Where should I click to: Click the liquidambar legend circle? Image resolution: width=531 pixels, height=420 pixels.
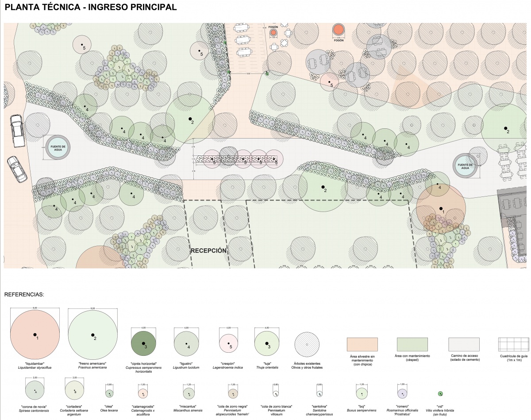35,335
